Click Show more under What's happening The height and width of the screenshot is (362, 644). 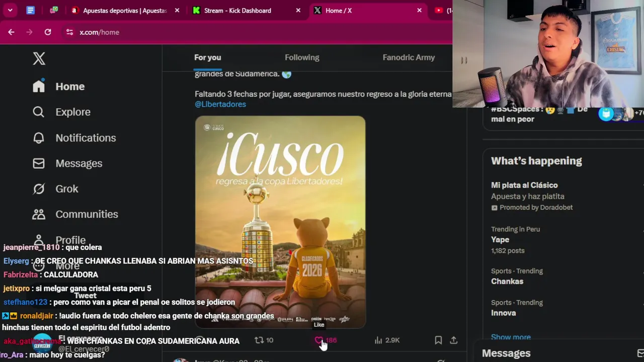tap(511, 337)
